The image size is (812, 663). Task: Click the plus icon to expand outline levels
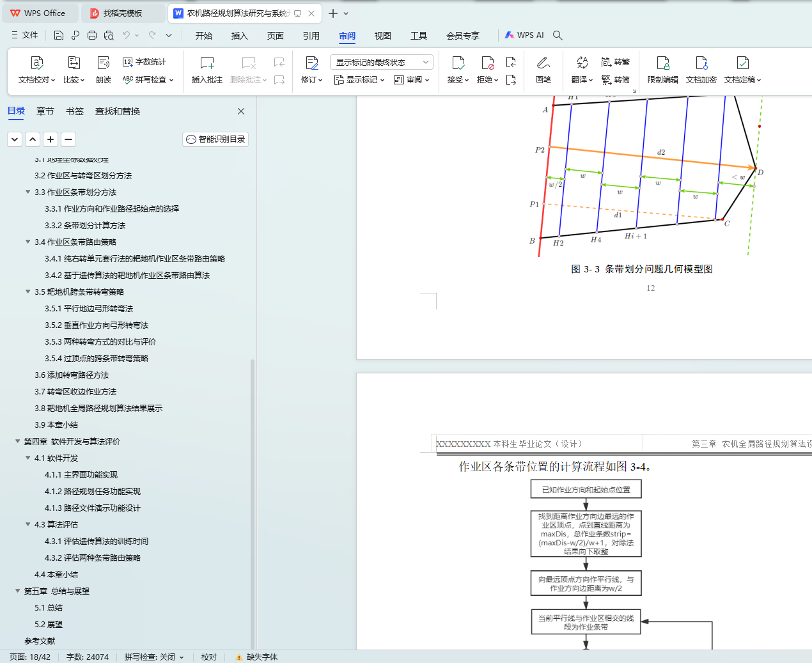tap(51, 139)
